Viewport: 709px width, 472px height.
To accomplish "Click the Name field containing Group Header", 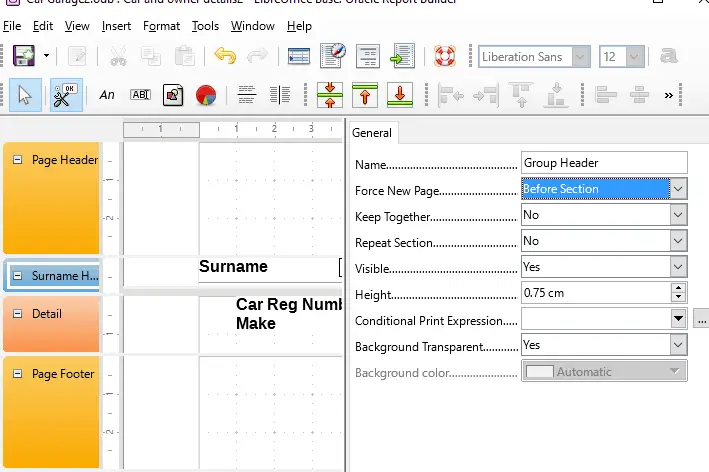I will [604, 163].
